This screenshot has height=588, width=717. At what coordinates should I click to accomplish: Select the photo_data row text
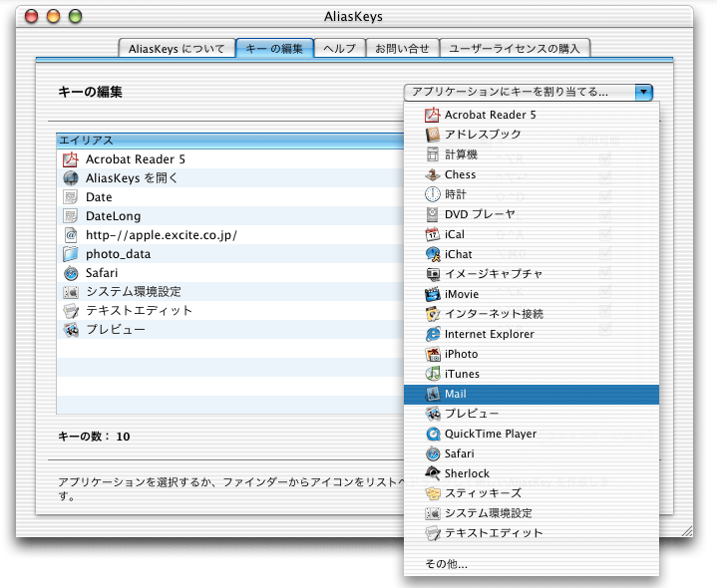[x=118, y=254]
